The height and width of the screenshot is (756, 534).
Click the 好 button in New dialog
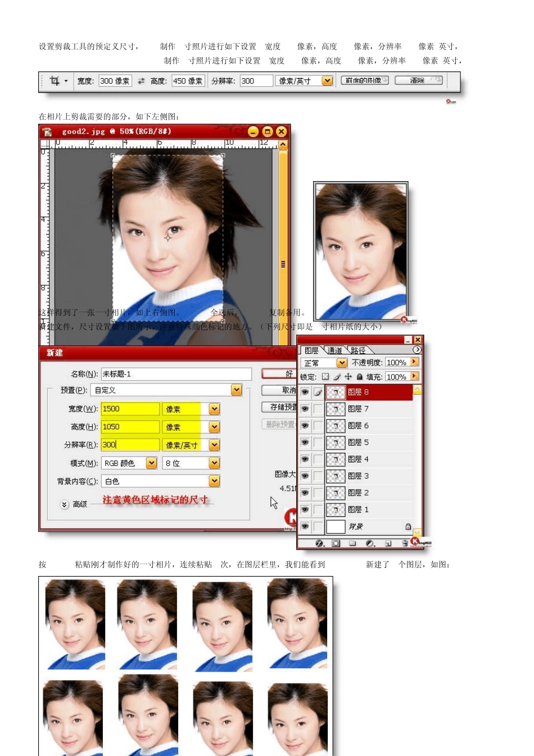[279, 373]
